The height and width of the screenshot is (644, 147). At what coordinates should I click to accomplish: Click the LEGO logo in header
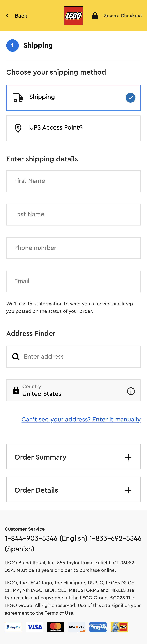pos(73,16)
